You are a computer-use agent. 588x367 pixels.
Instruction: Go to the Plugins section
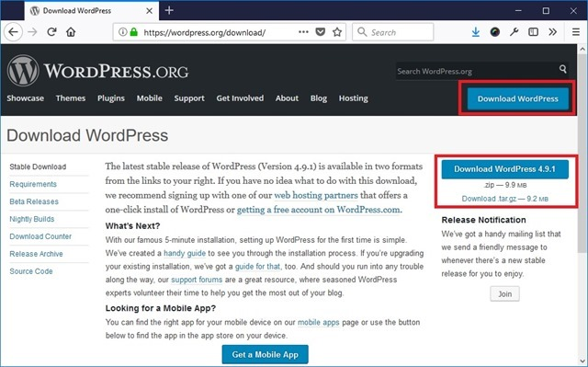[x=111, y=98]
